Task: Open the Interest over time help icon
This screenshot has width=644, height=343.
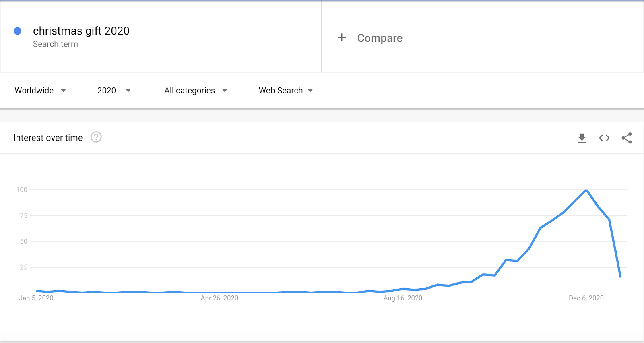Action: coord(96,137)
